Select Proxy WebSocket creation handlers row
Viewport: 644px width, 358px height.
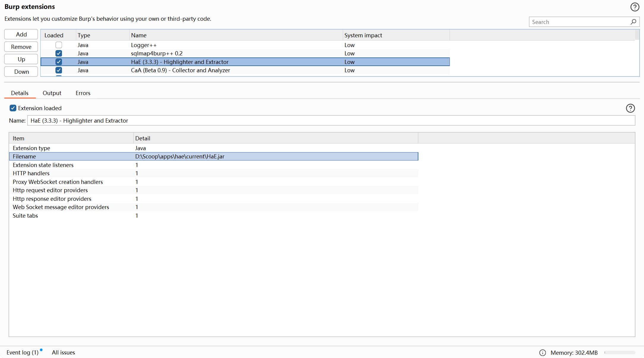[x=213, y=182]
